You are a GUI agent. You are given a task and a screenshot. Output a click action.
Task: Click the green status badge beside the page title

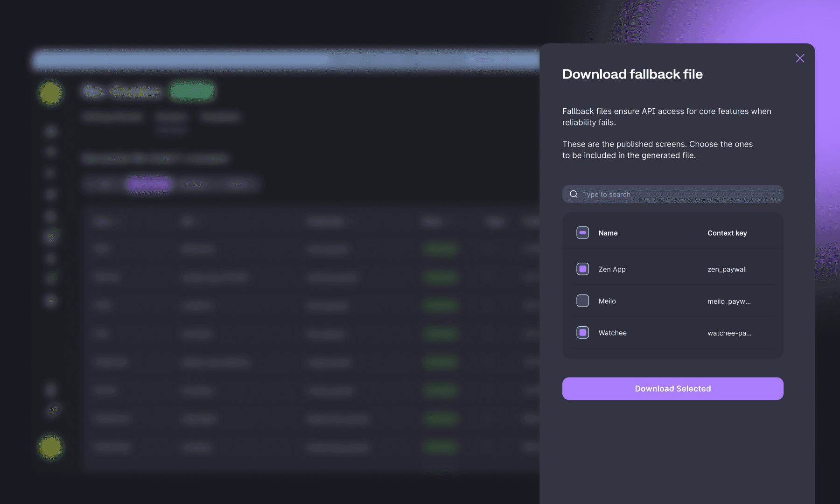pyautogui.click(x=192, y=91)
